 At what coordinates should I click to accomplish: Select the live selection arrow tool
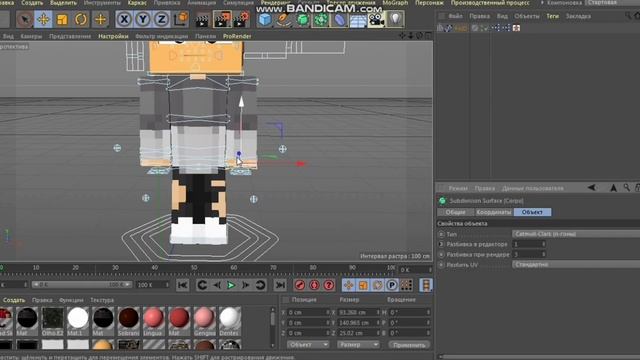point(24,19)
